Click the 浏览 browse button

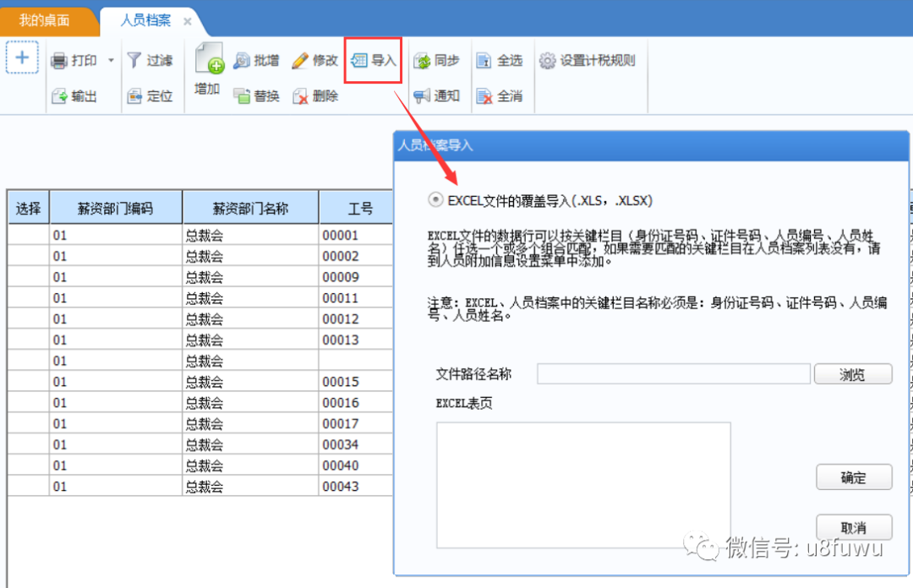pos(853,373)
